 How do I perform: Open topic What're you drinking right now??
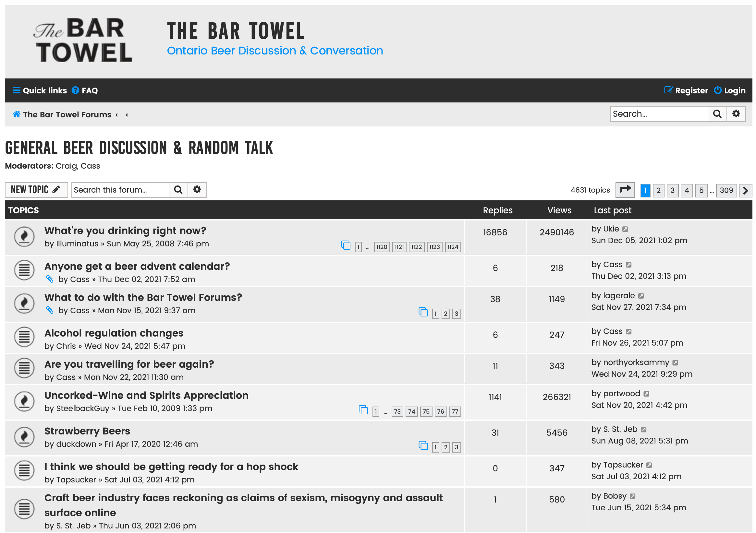(125, 231)
